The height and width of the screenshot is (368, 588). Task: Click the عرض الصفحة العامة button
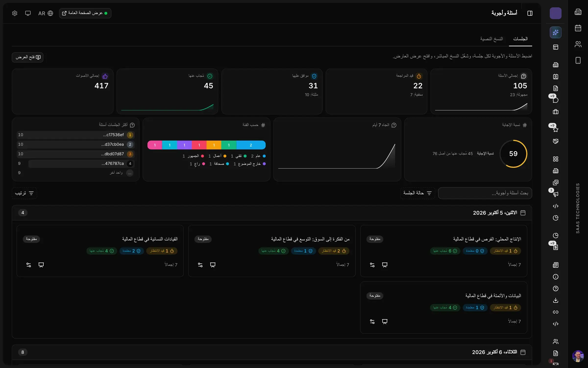85,13
